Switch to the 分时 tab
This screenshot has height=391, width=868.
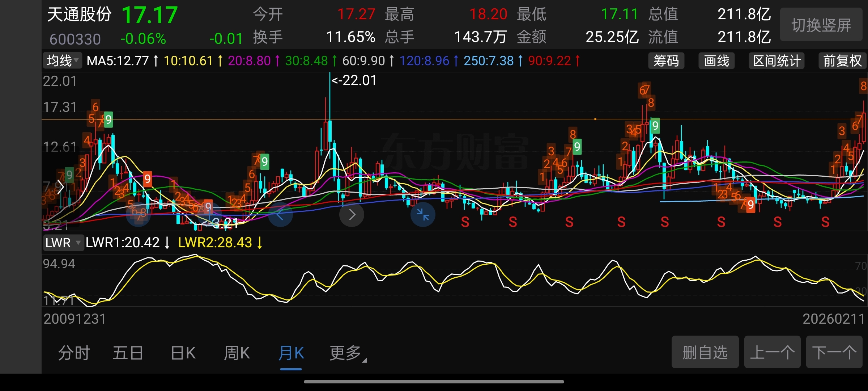point(74,353)
